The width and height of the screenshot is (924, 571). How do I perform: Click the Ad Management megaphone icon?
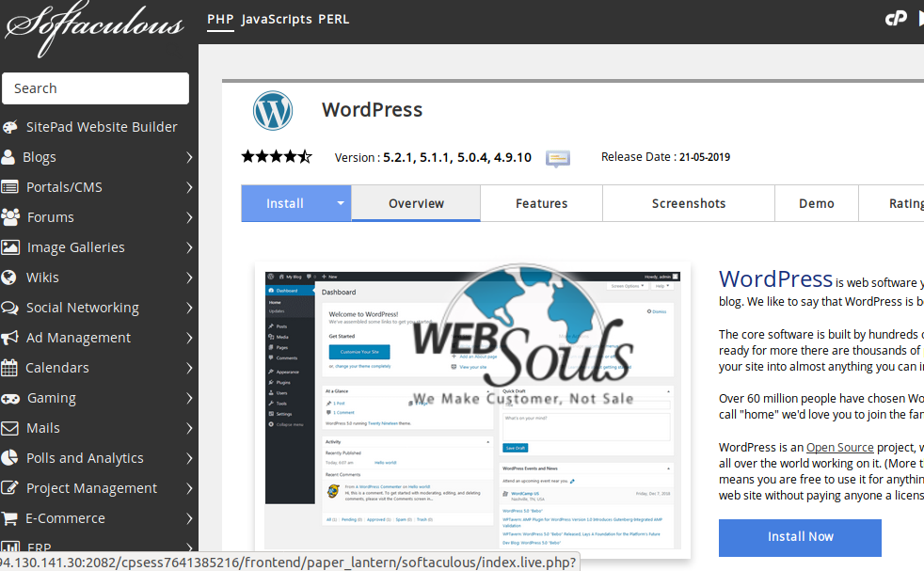(x=9, y=338)
